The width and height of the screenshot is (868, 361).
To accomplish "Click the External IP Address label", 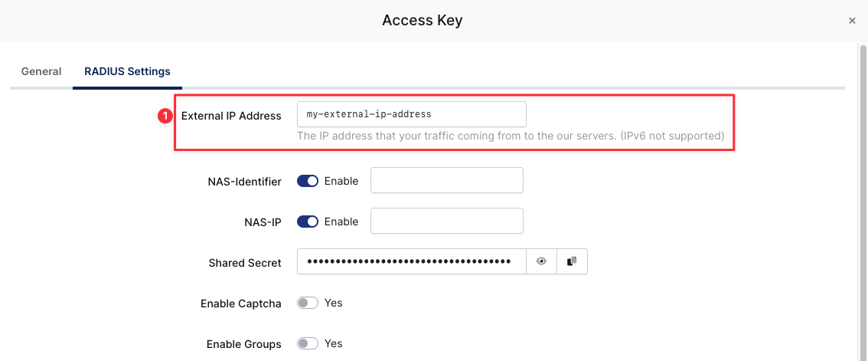I will pyautogui.click(x=231, y=116).
